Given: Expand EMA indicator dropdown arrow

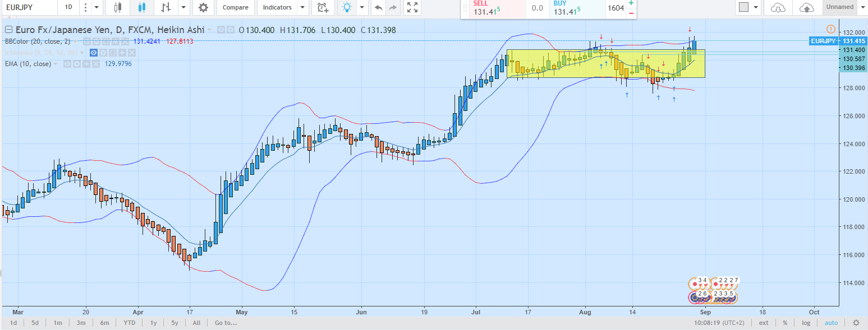Looking at the screenshot, I should click(x=56, y=64).
